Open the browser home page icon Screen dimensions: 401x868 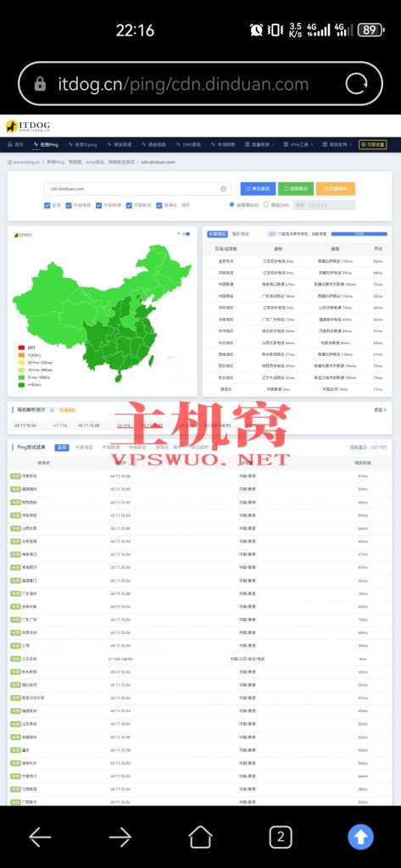click(x=200, y=837)
